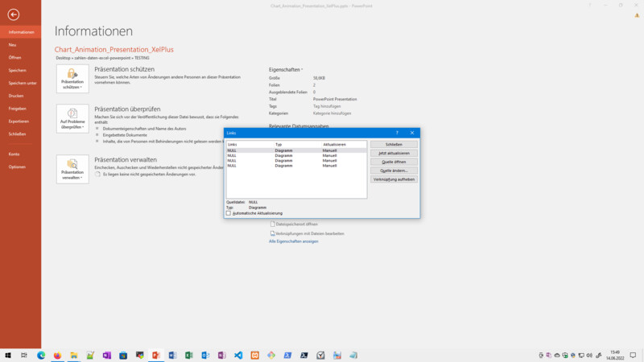Screen dimensions: 644x362
Task: Select Speichern unter in the sidebar
Action: click(21, 83)
